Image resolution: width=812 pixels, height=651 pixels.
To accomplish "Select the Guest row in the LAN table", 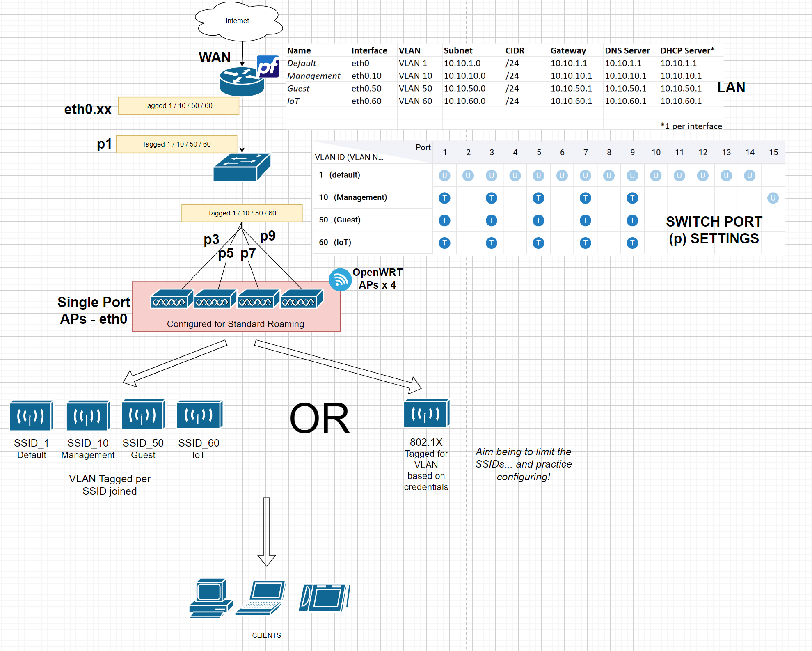I will (x=300, y=88).
